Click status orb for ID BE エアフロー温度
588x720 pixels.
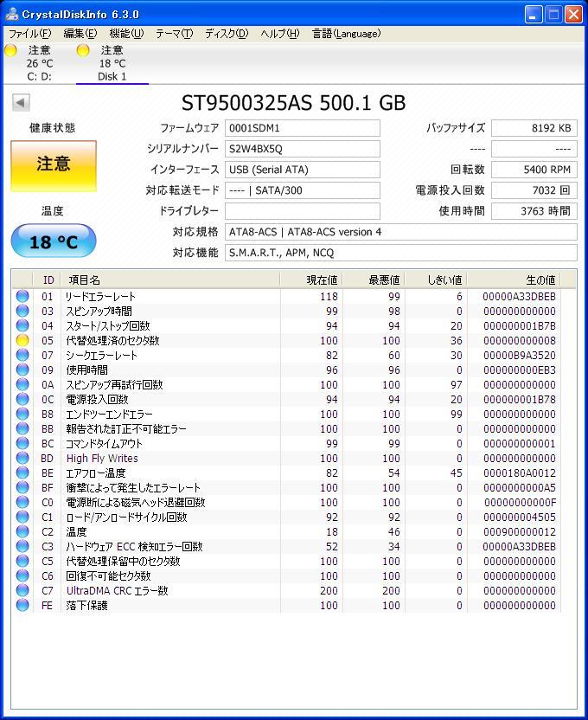(x=22, y=472)
